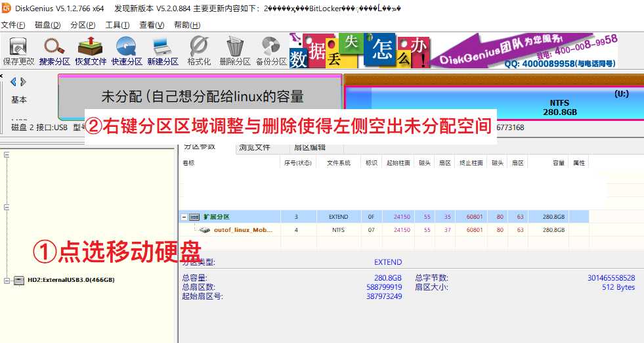Click the blue EXTEND partition type value
This screenshot has height=343, width=644.
click(388, 262)
